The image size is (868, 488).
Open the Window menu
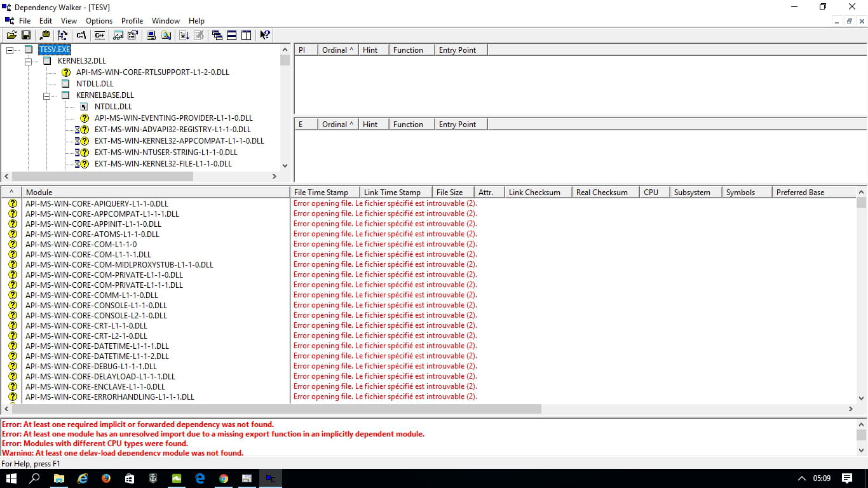[x=166, y=21]
